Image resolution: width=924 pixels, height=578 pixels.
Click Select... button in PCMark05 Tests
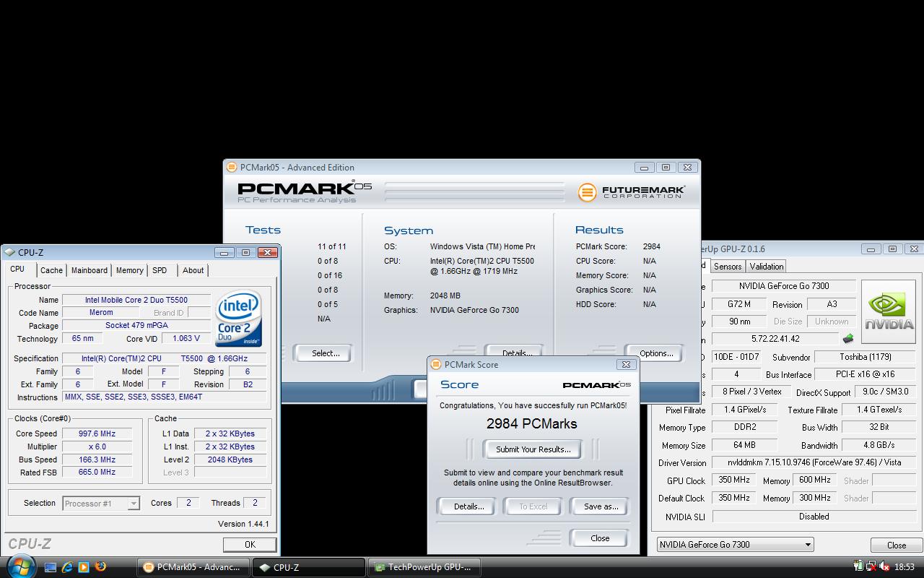[326, 353]
